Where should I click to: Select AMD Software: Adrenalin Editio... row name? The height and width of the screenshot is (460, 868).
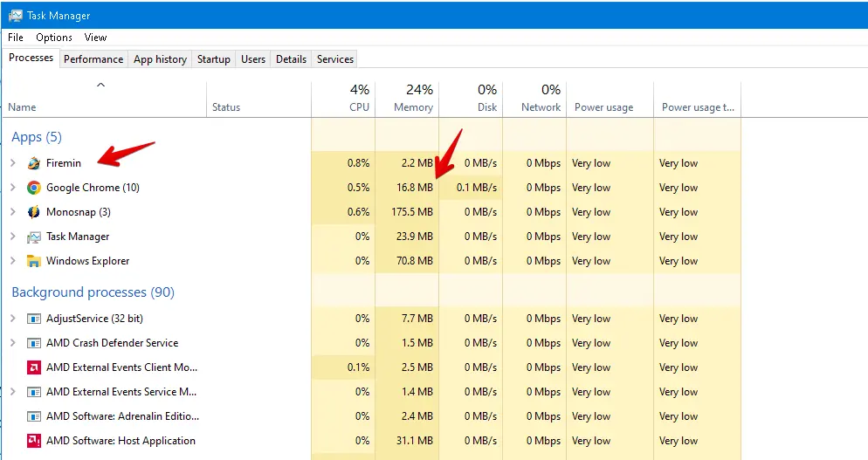(123, 416)
